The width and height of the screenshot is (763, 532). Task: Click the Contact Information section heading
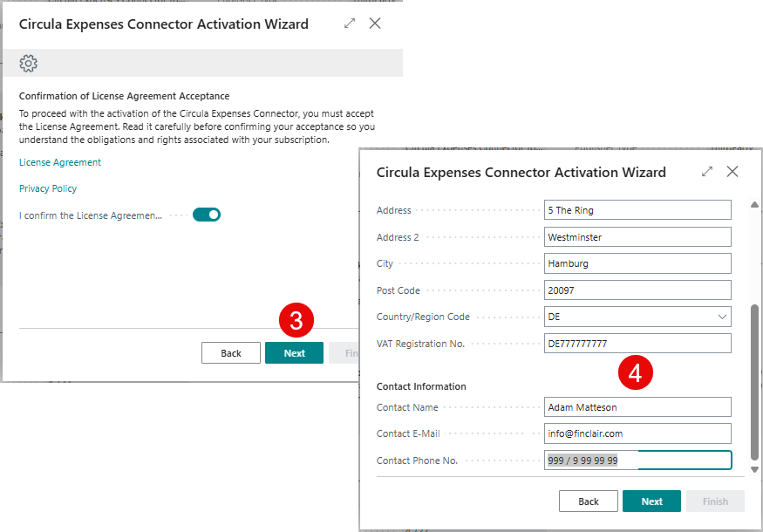[x=421, y=386]
